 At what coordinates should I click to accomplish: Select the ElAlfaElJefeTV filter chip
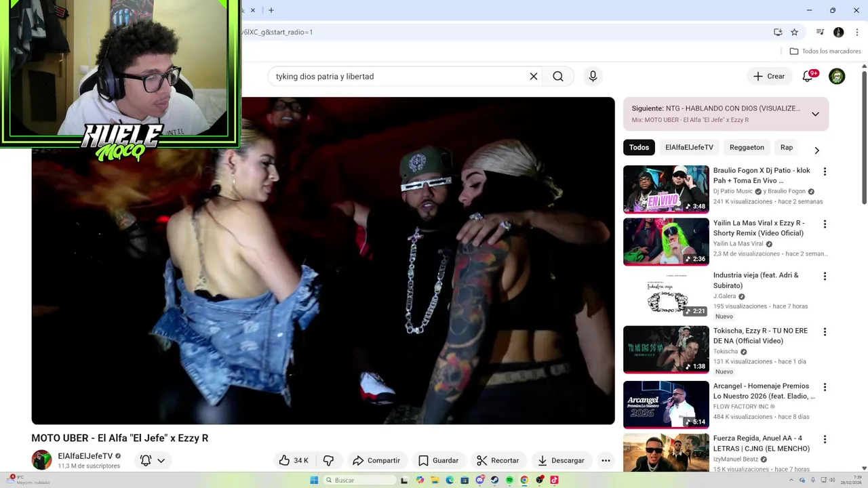pyautogui.click(x=689, y=147)
